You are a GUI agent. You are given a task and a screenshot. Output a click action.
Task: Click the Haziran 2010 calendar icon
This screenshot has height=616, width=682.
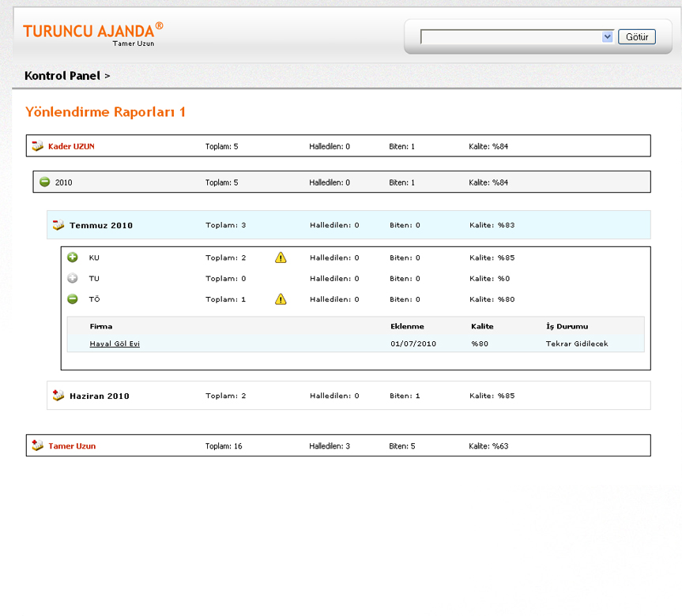(58, 396)
